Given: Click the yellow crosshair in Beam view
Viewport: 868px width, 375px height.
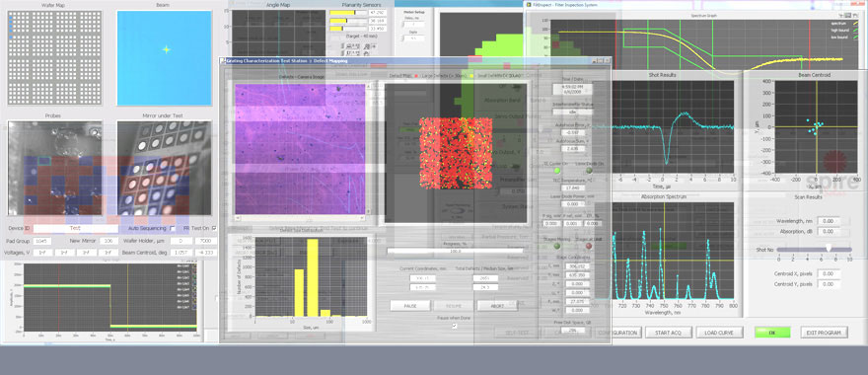Looking at the screenshot, I should [x=166, y=49].
